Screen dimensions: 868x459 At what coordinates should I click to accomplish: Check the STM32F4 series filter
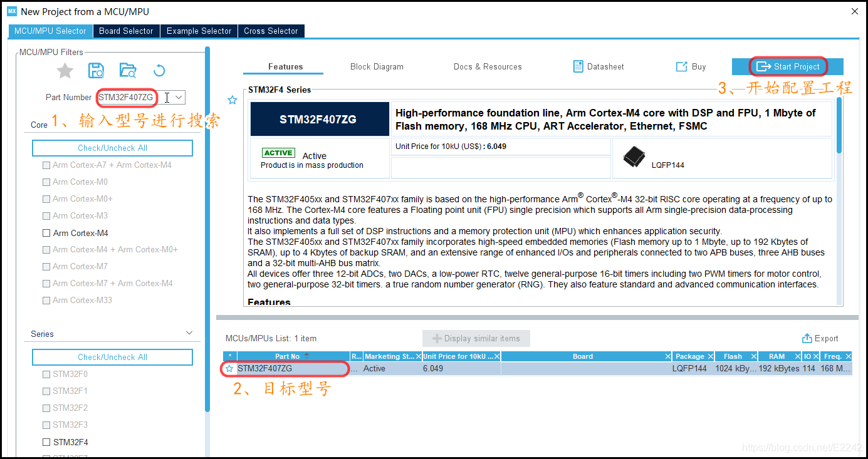coord(46,442)
